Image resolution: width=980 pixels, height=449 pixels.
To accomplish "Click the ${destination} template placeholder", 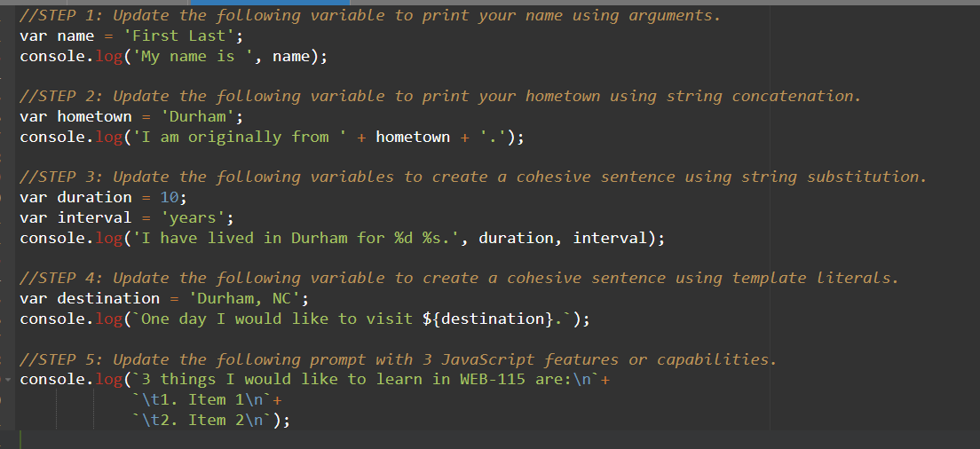I will tap(487, 319).
